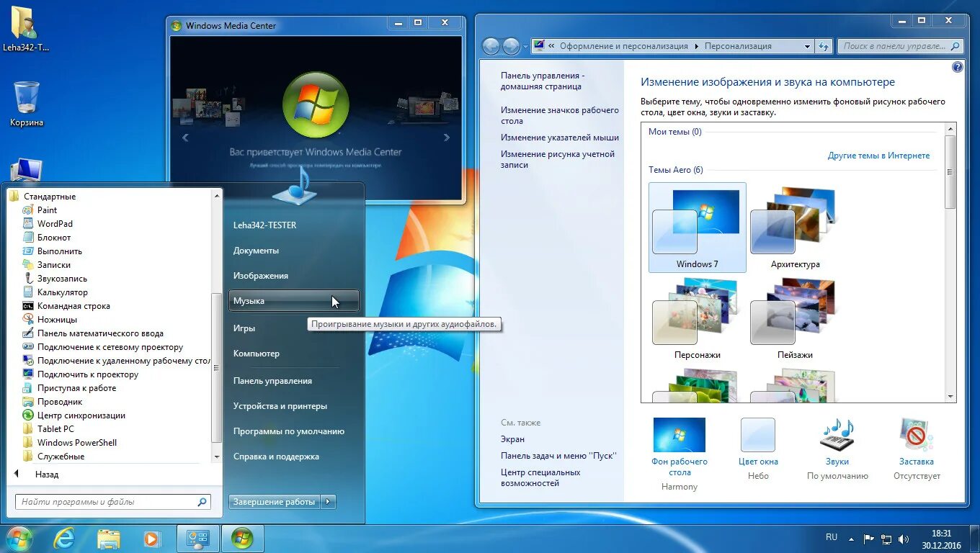Image resolution: width=980 pixels, height=553 pixels.
Task: Click the Start orb button
Action: 19,538
